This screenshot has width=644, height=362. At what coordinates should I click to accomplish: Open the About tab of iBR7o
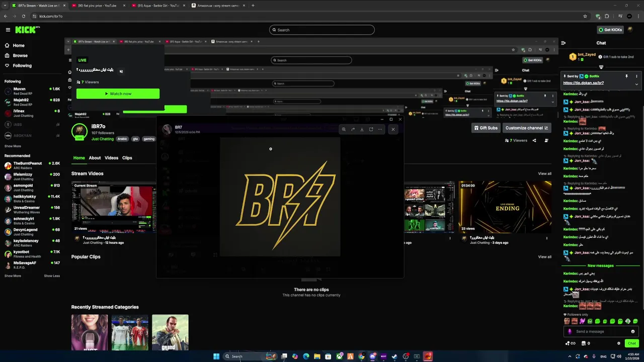pyautogui.click(x=95, y=158)
